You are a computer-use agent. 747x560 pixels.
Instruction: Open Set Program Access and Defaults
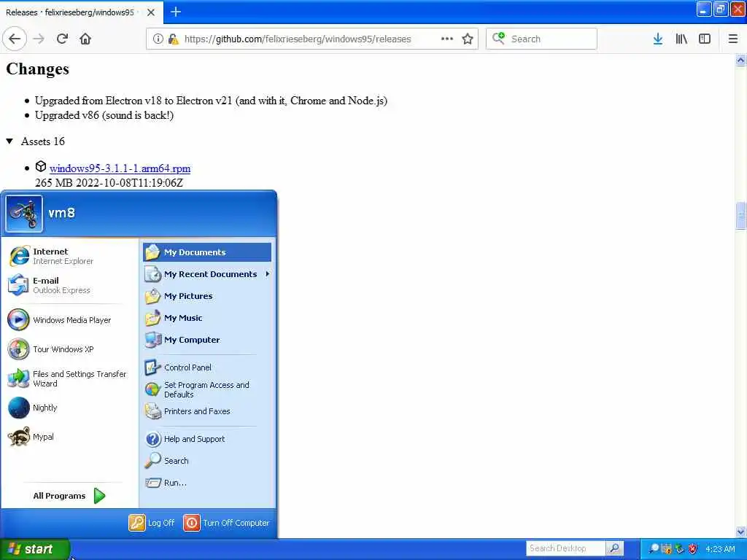(207, 389)
